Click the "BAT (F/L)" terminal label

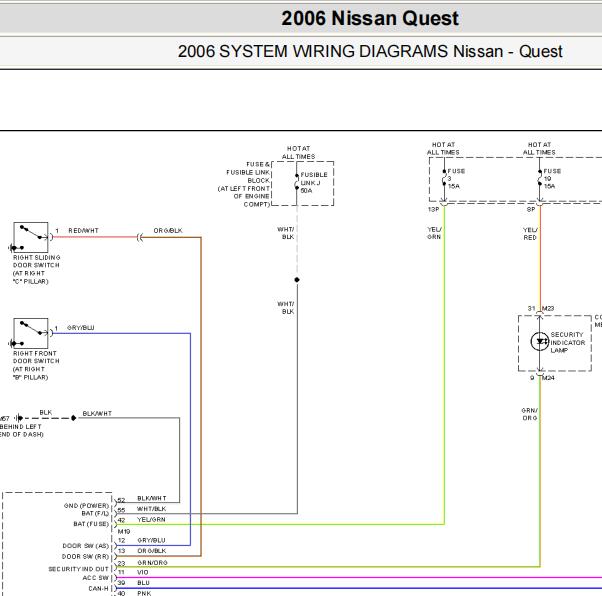95,513
